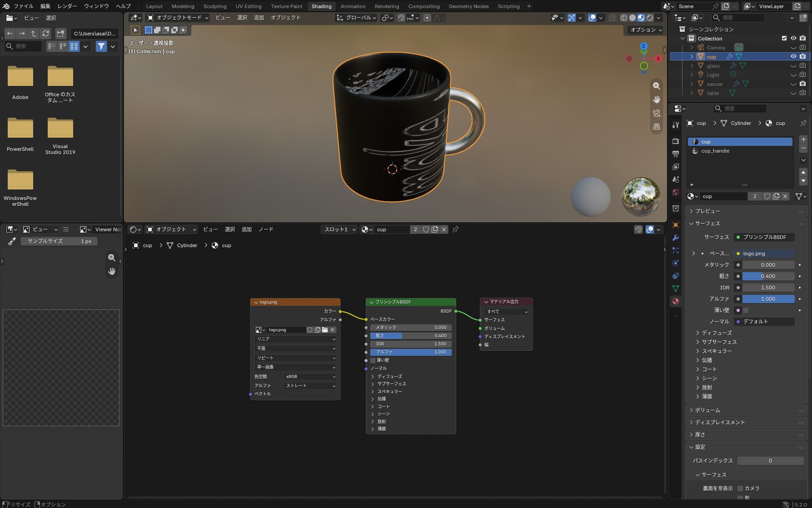
Task: Switch to the Layout workspace tab
Action: coord(154,6)
